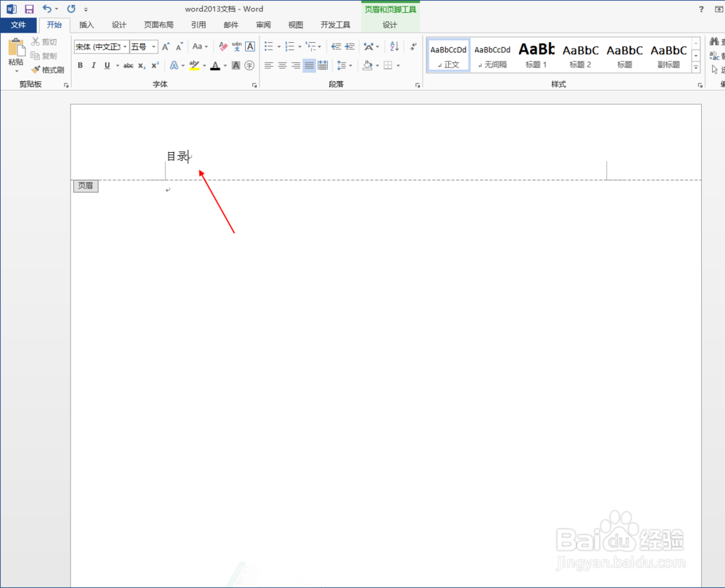725x588 pixels.
Task: Switch to the Insert (插入) tab
Action: click(x=86, y=25)
